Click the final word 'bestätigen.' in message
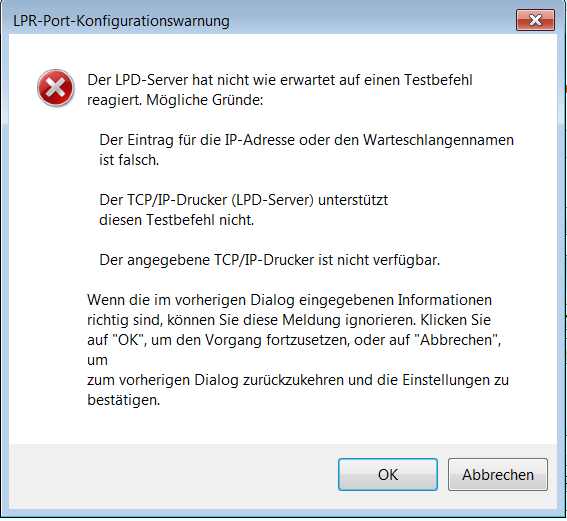Viewport: 567px width, 521px height. coord(124,400)
